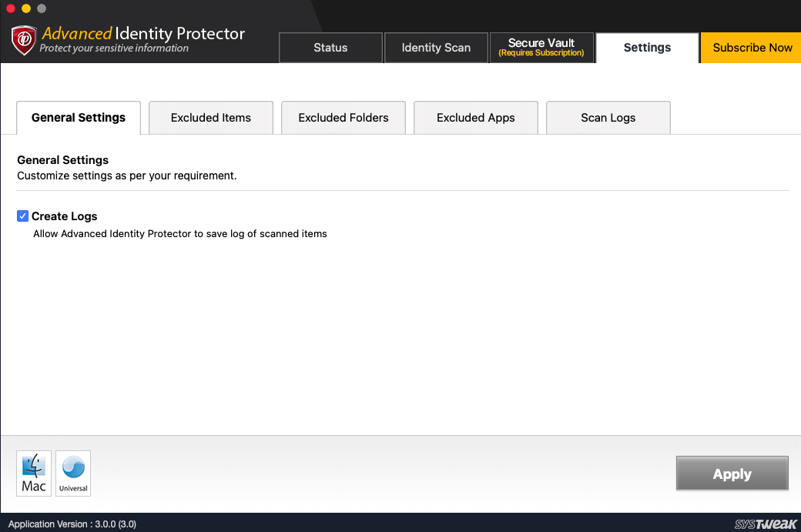The width and height of the screenshot is (801, 532).
Task: View the Scan Logs sub-tab
Action: [x=608, y=118]
